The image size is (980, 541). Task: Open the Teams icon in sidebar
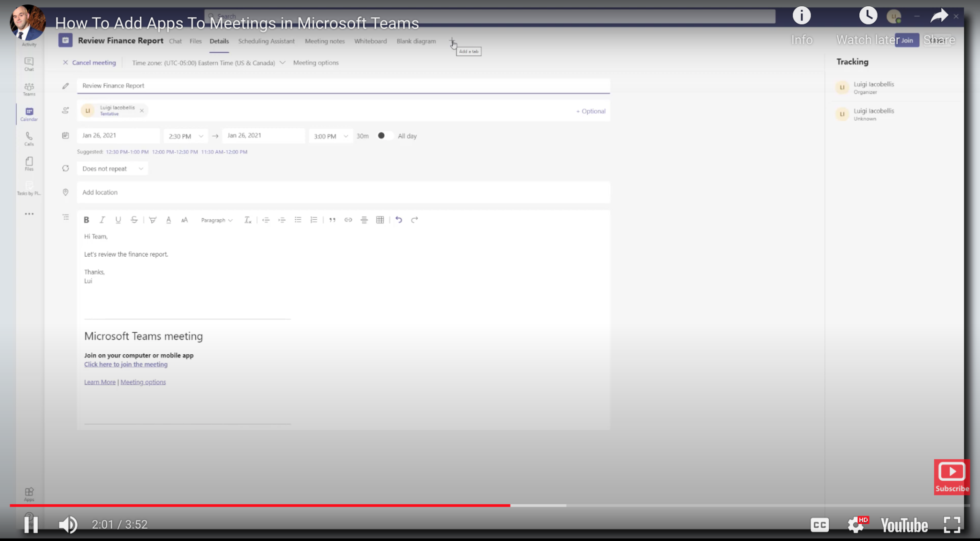(29, 89)
